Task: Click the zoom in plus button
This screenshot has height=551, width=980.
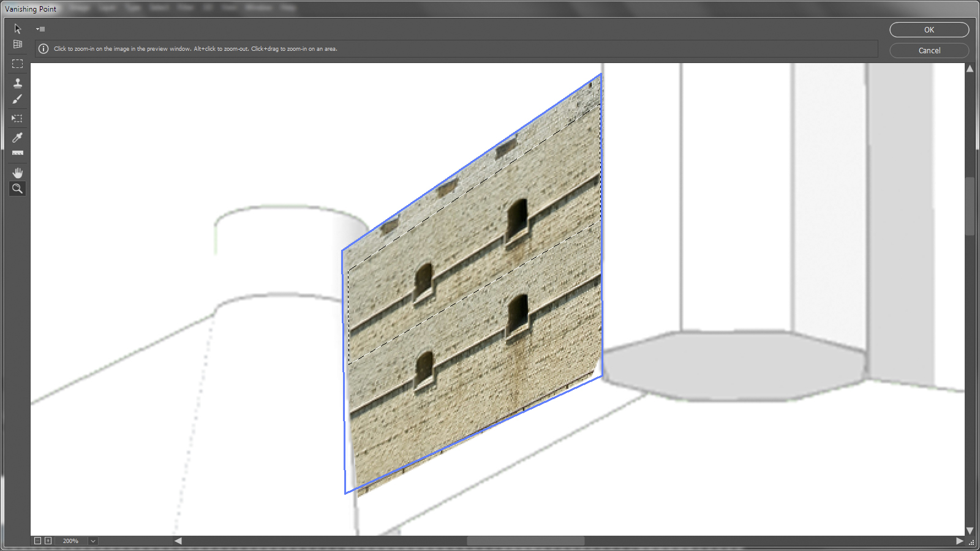Action: [x=48, y=541]
